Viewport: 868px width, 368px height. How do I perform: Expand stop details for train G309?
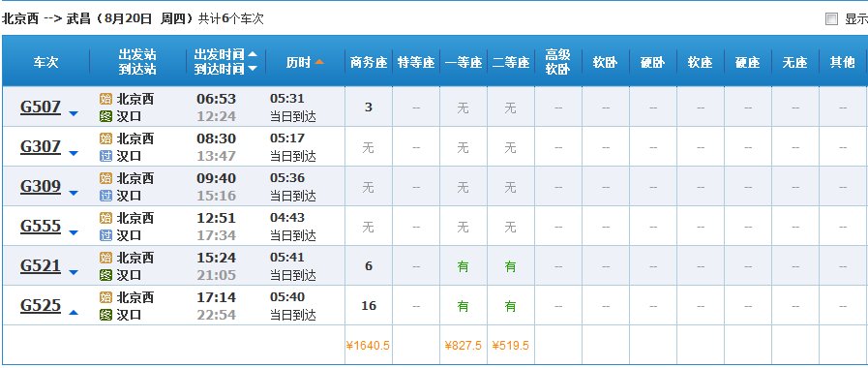pyautogui.click(x=74, y=194)
